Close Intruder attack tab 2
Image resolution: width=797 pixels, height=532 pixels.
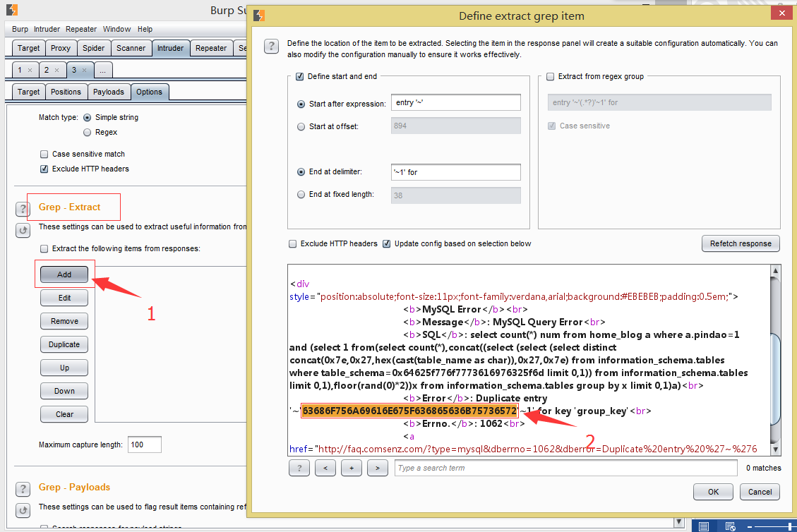(57, 70)
